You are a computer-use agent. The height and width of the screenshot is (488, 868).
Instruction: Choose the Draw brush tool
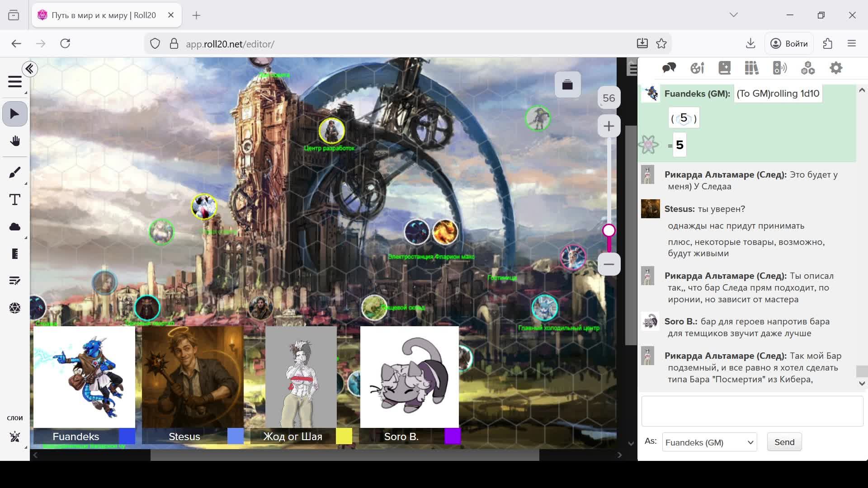coord(14,172)
